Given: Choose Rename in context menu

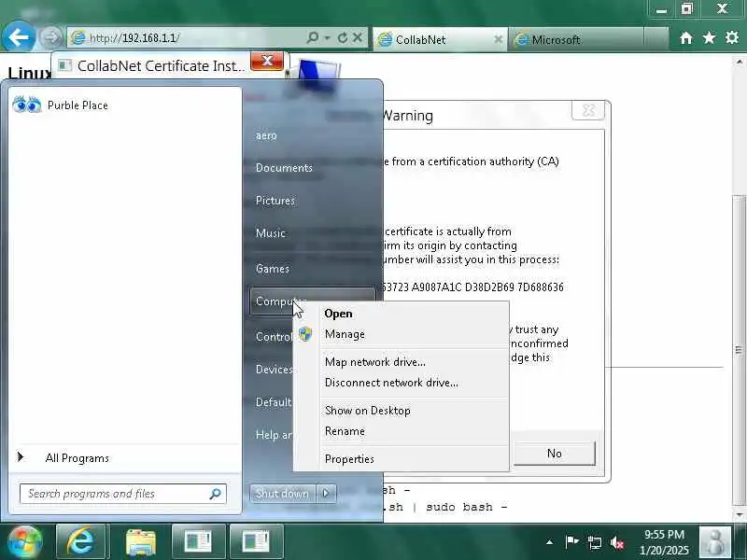Looking at the screenshot, I should click(x=401, y=431).
